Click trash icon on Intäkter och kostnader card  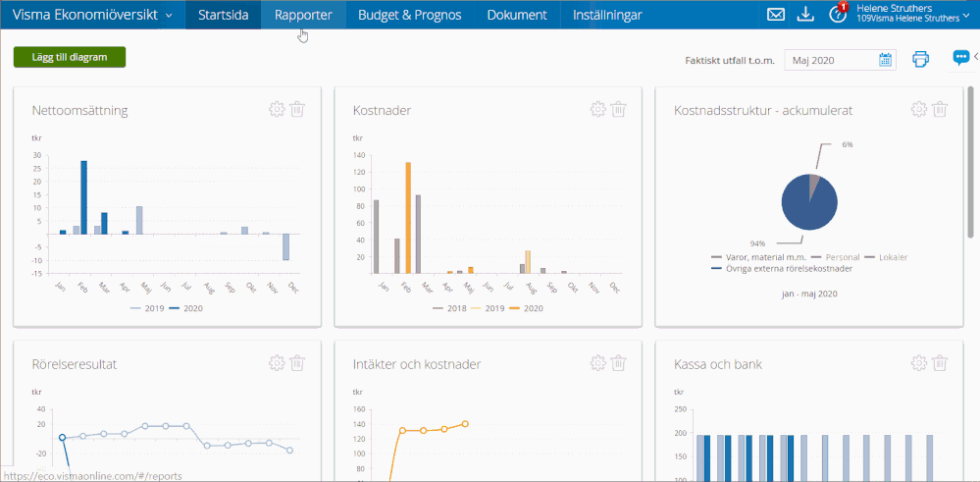(619, 362)
